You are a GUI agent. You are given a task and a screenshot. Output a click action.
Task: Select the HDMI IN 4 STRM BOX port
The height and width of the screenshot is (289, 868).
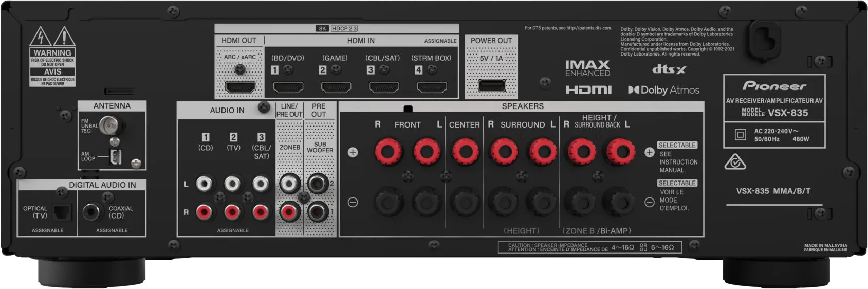click(x=432, y=87)
